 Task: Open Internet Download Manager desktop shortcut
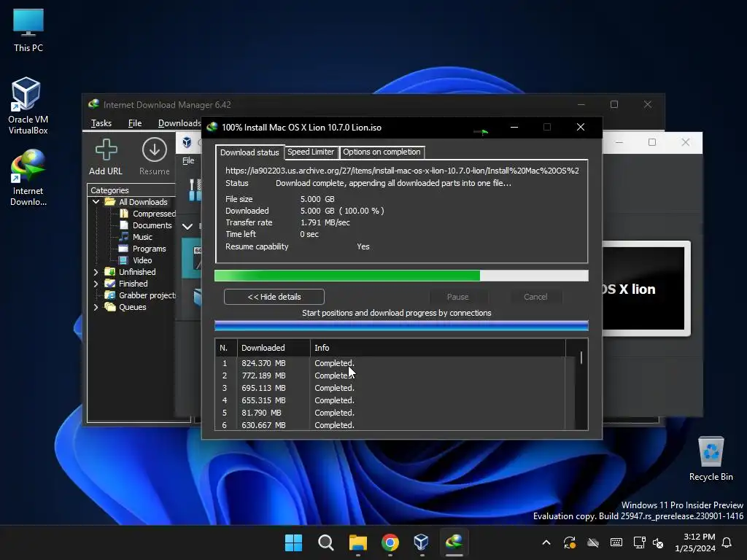(28, 177)
